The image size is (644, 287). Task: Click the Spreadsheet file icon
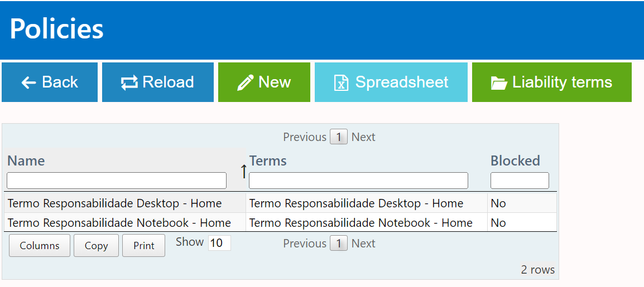pyautogui.click(x=340, y=83)
